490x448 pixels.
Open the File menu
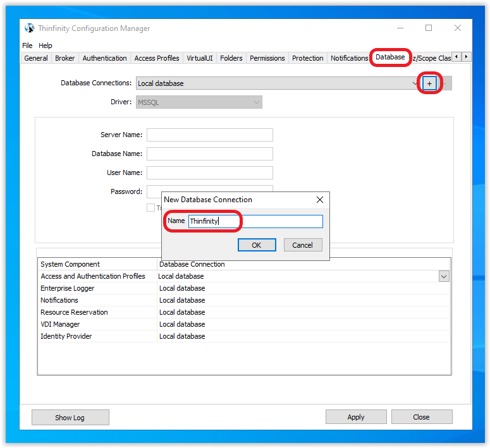[27, 45]
